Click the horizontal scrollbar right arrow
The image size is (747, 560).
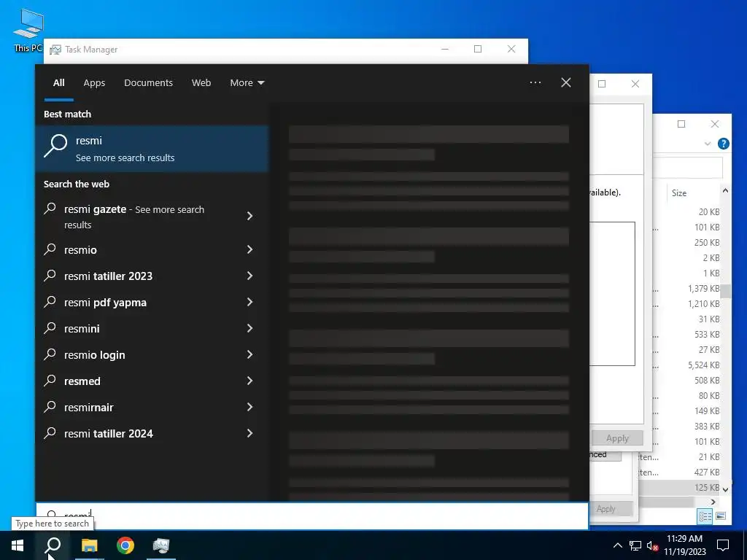[713, 502]
